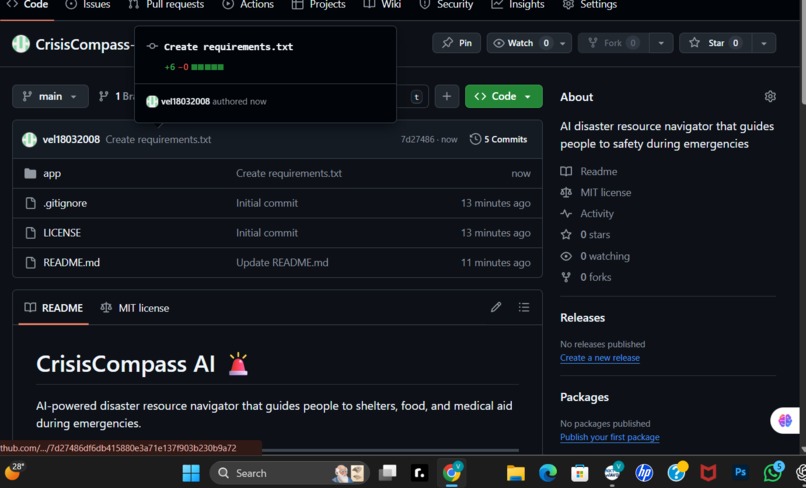The image size is (806, 488).
Task: Click the README.md file icon
Action: [30, 263]
